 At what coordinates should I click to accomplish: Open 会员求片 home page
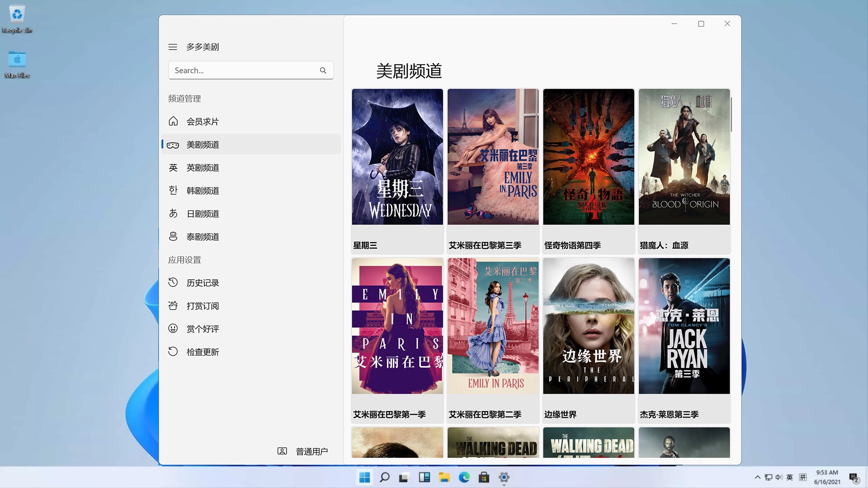(203, 122)
